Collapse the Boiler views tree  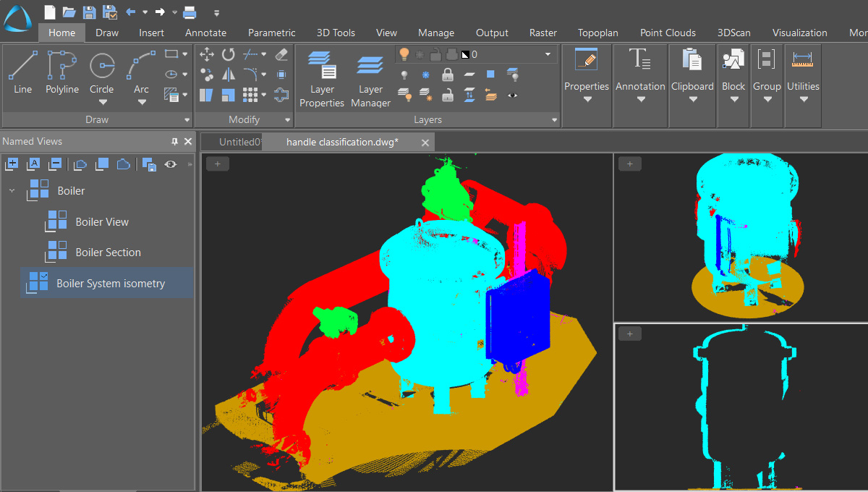pos(12,190)
